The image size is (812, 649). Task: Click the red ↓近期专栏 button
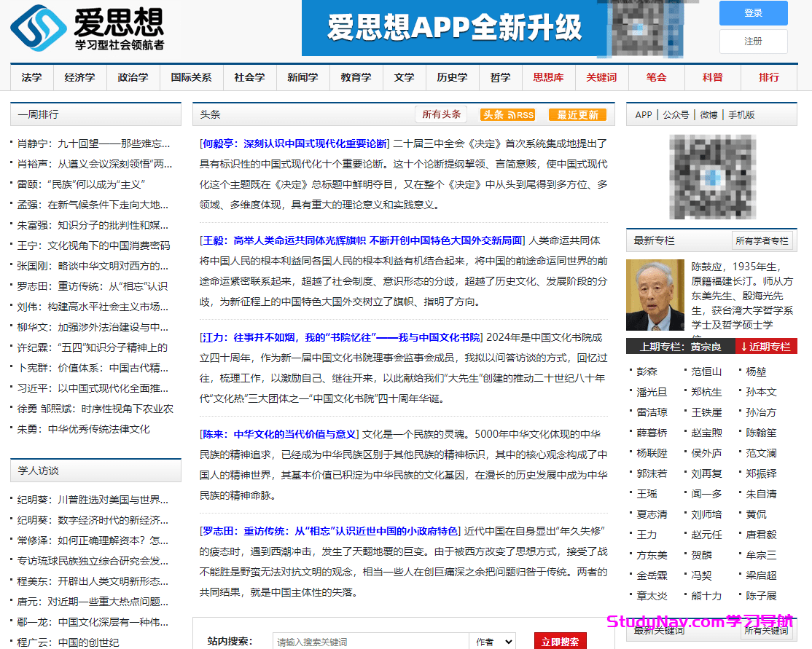(766, 347)
